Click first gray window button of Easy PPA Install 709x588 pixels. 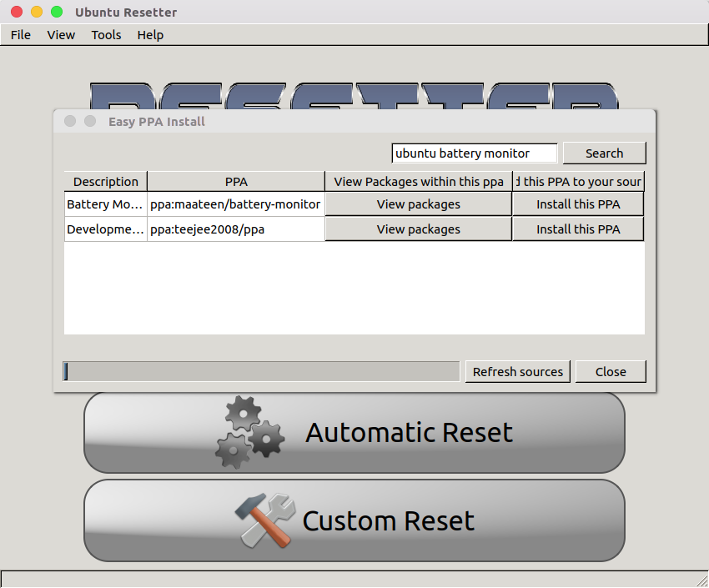(70, 121)
